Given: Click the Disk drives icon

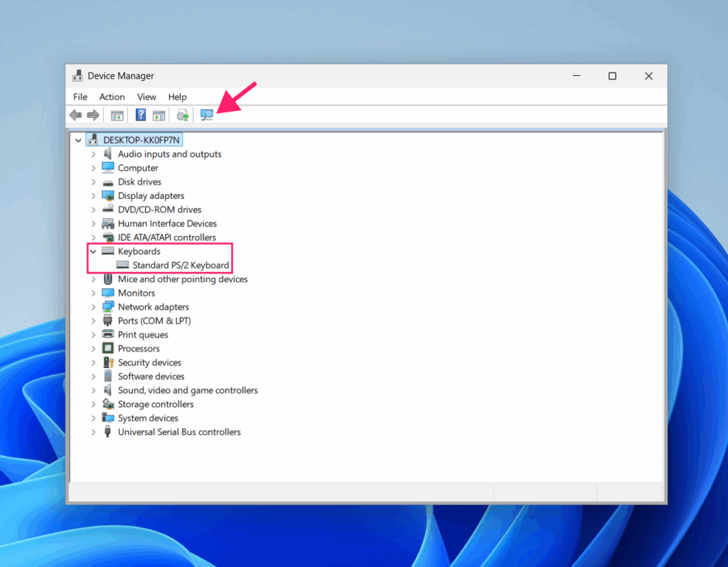Looking at the screenshot, I should (108, 182).
